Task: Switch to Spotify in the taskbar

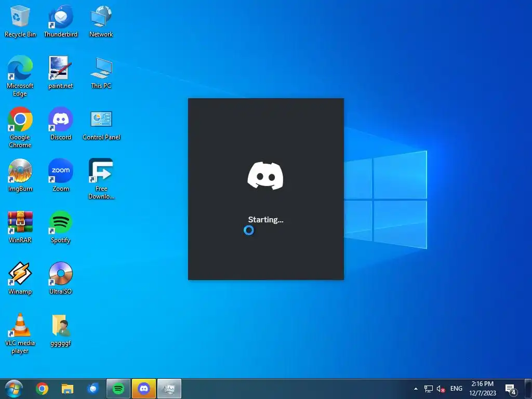Action: [118, 389]
